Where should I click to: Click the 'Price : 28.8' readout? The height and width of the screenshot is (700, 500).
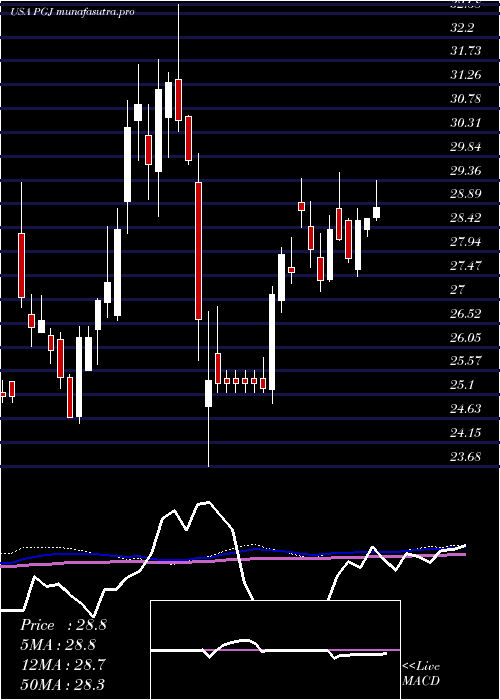tap(63, 625)
